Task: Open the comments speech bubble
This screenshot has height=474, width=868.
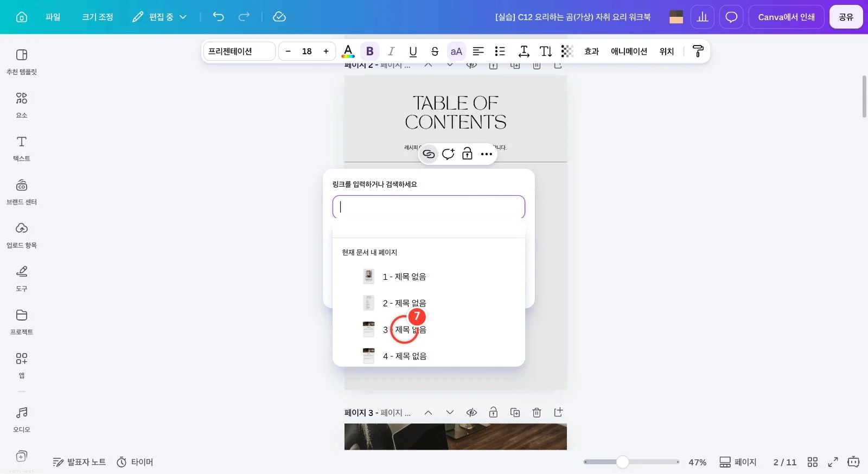Action: tap(731, 17)
